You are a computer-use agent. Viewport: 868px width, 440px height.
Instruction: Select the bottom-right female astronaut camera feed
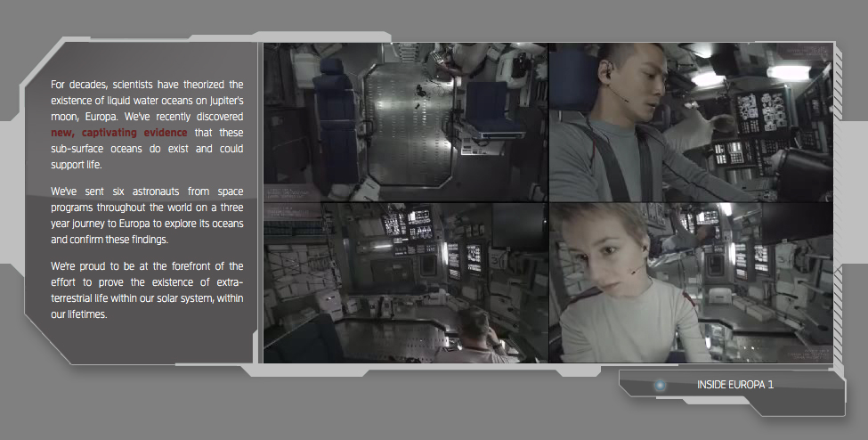[691, 282]
